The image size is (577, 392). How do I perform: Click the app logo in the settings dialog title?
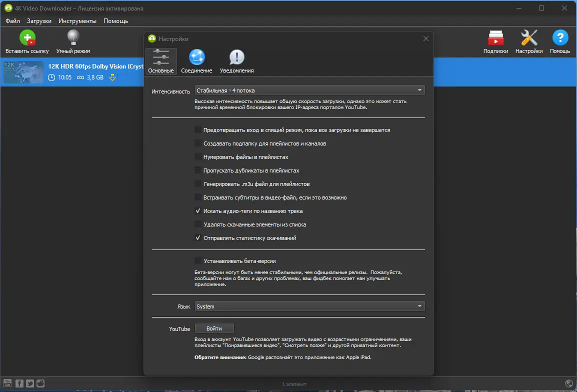click(x=152, y=38)
